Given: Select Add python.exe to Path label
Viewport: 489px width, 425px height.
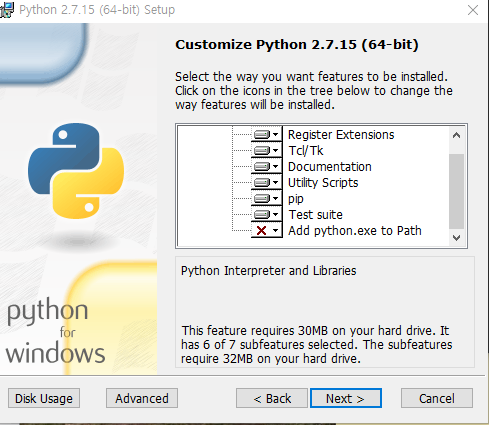Looking at the screenshot, I should 355,231.
